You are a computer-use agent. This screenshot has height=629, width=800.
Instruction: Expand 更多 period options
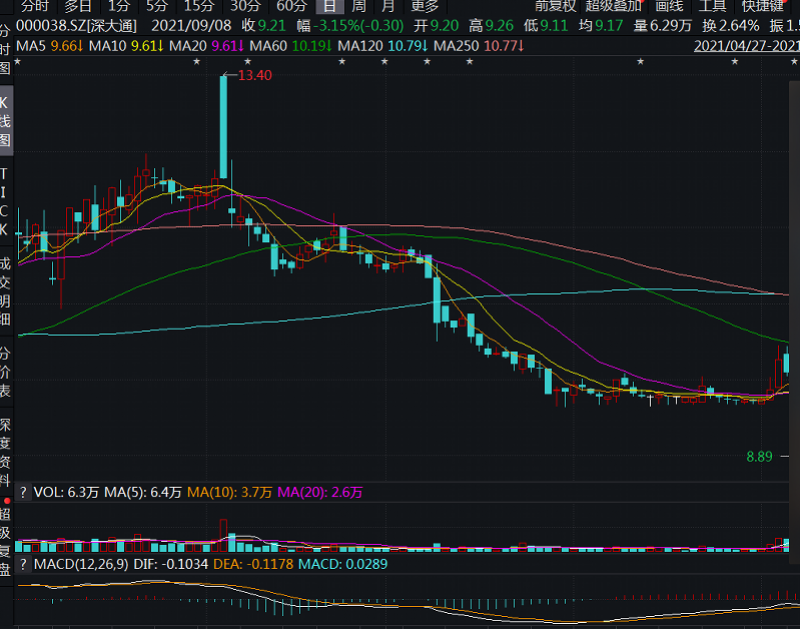[x=424, y=6]
